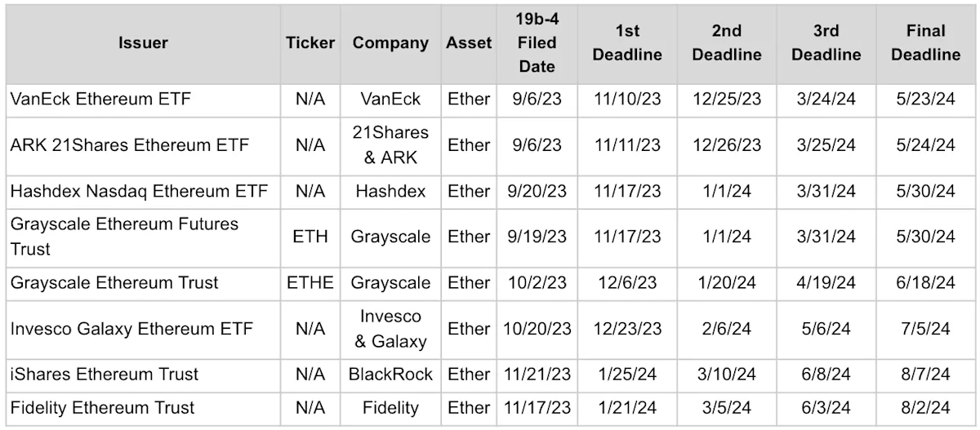The width and height of the screenshot is (980, 430).
Task: Select the 5/23/24 final deadline cell
Action: [925, 100]
